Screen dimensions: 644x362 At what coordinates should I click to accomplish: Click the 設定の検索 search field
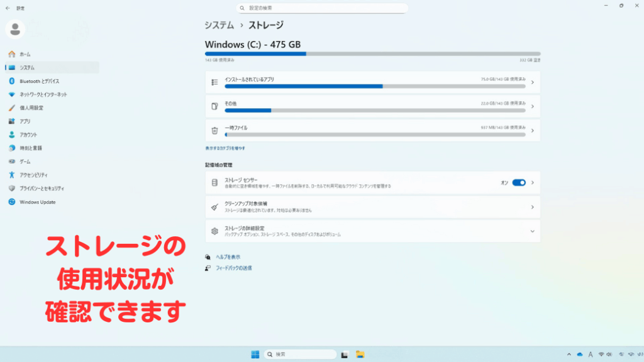click(322, 8)
